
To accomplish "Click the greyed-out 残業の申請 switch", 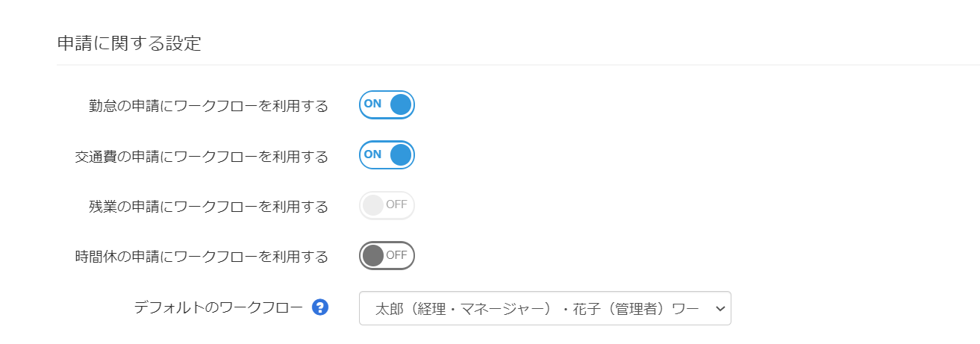I will point(387,206).
